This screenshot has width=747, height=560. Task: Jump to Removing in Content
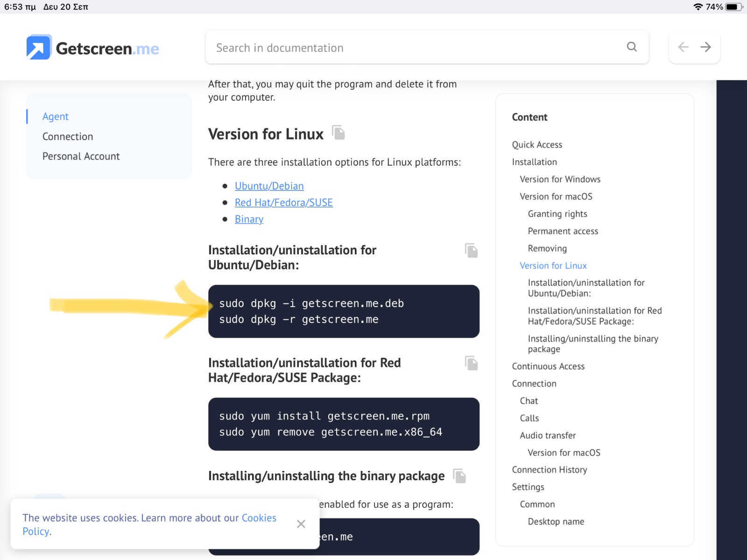[x=547, y=248]
